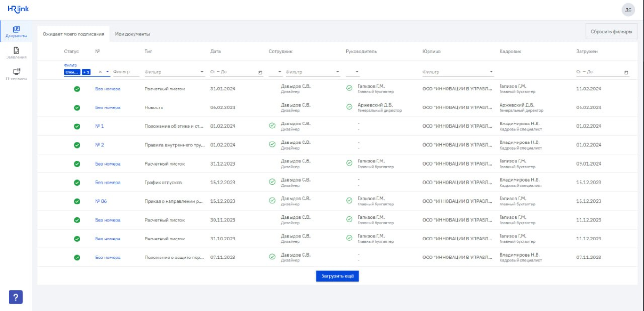Click the HRlink logo

(x=18, y=9)
